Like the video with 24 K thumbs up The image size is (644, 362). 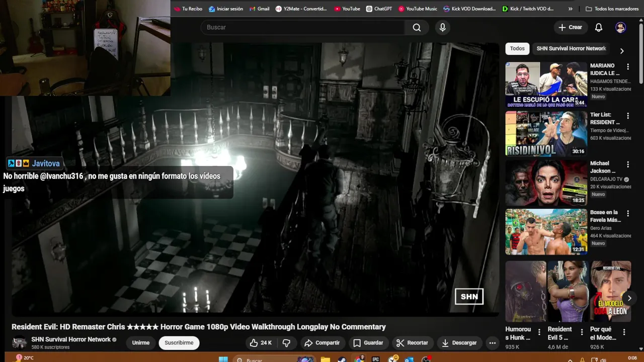pos(261,343)
